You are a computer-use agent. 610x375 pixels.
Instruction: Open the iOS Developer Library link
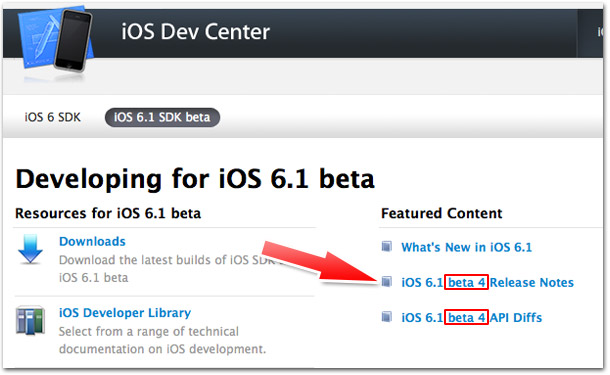pos(125,313)
